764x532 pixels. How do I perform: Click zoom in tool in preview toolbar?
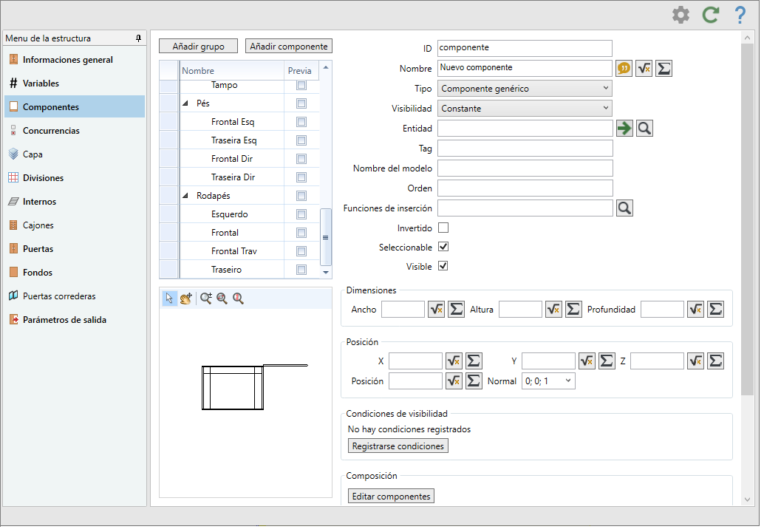[208, 300]
